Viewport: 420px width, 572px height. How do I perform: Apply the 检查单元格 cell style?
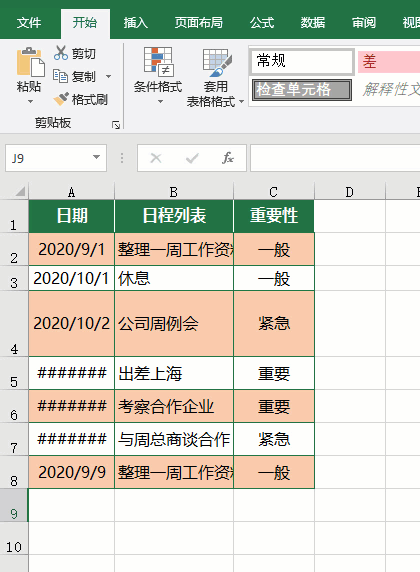301,90
